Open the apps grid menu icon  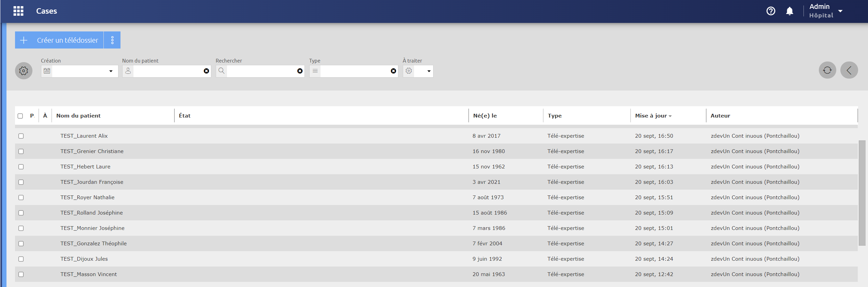(18, 11)
